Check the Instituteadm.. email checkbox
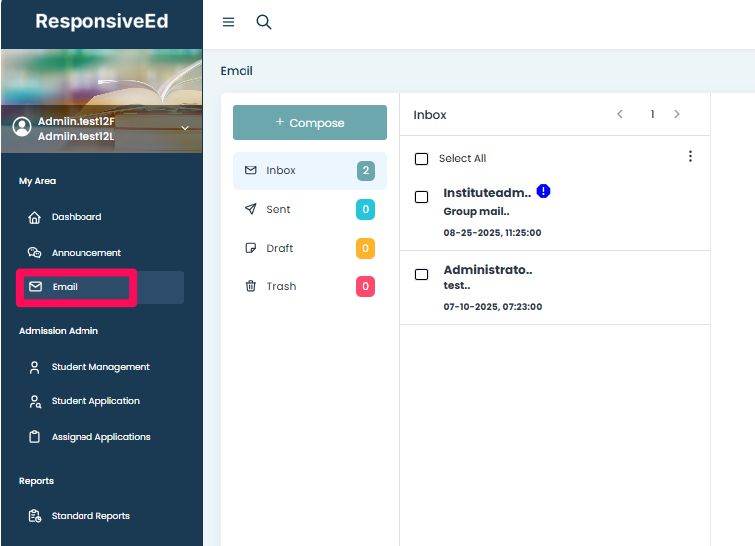This screenshot has width=755, height=546. coord(421,197)
